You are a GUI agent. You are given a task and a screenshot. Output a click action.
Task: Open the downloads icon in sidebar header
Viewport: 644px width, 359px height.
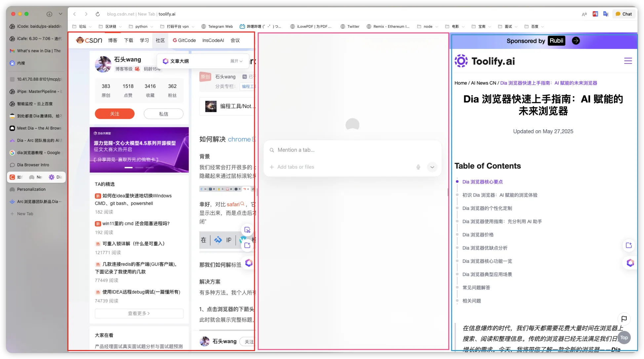49,14
